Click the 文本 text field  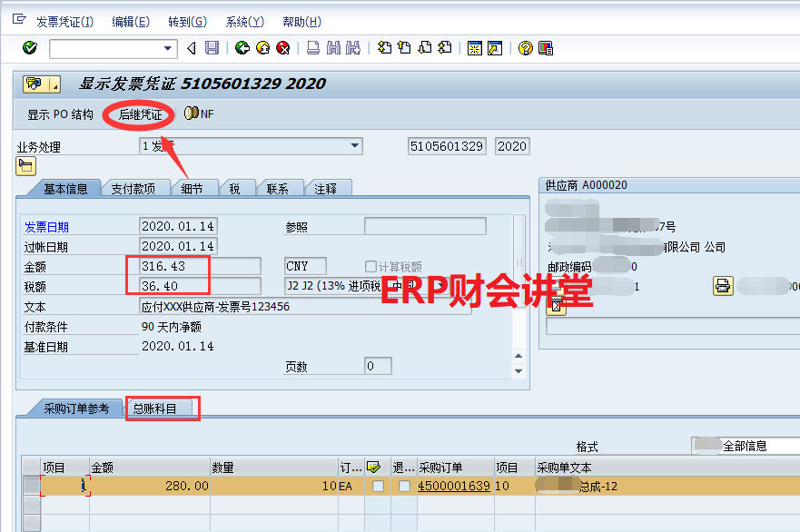pyautogui.click(x=305, y=307)
